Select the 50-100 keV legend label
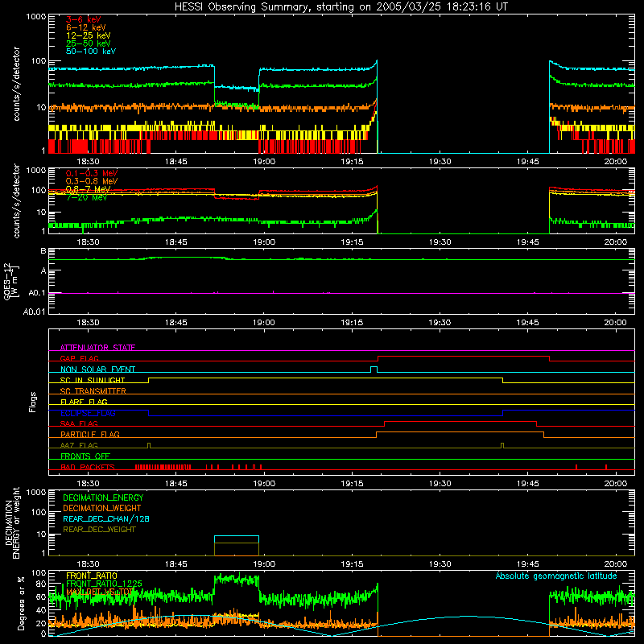 [x=91, y=52]
